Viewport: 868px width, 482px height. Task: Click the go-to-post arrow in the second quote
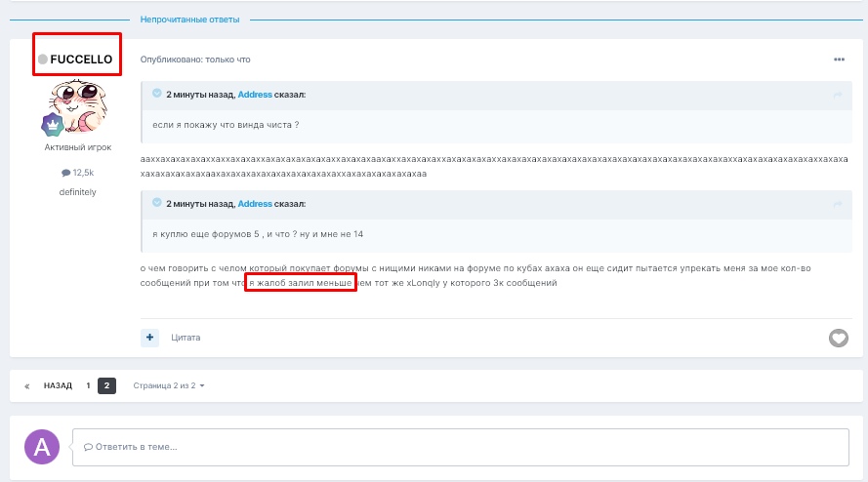coord(837,204)
